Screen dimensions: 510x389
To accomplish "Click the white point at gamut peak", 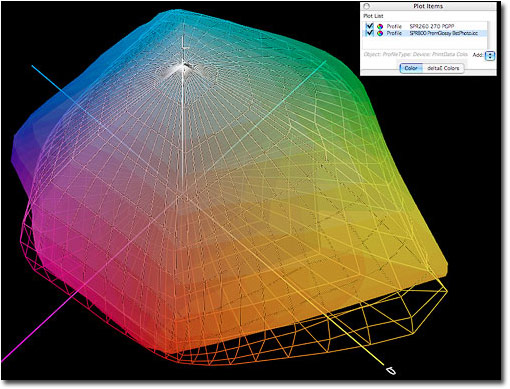I will [x=184, y=65].
